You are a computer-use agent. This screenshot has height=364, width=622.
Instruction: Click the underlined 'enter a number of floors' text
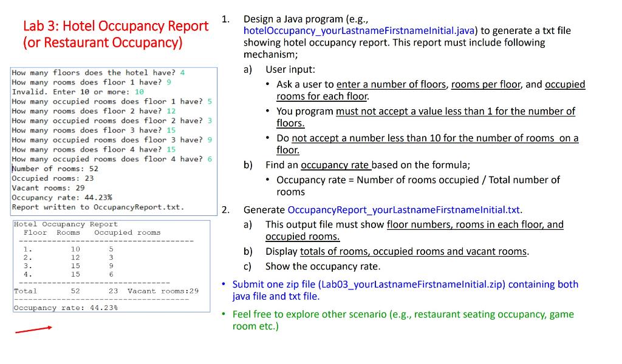point(391,84)
